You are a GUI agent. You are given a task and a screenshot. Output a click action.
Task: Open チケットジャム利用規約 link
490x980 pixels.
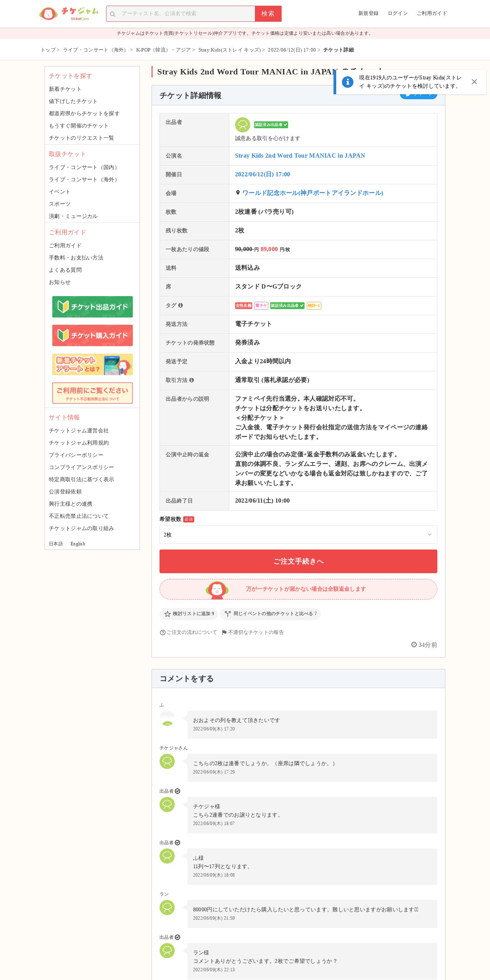79,443
